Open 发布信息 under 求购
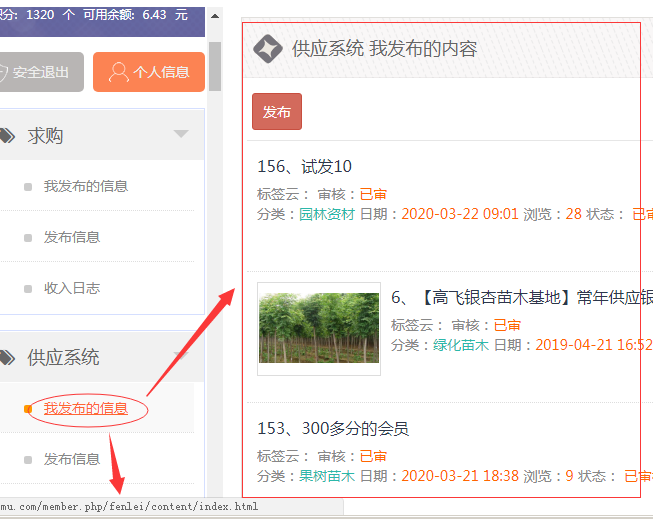Image resolution: width=653 pixels, height=519 pixels. (71, 237)
